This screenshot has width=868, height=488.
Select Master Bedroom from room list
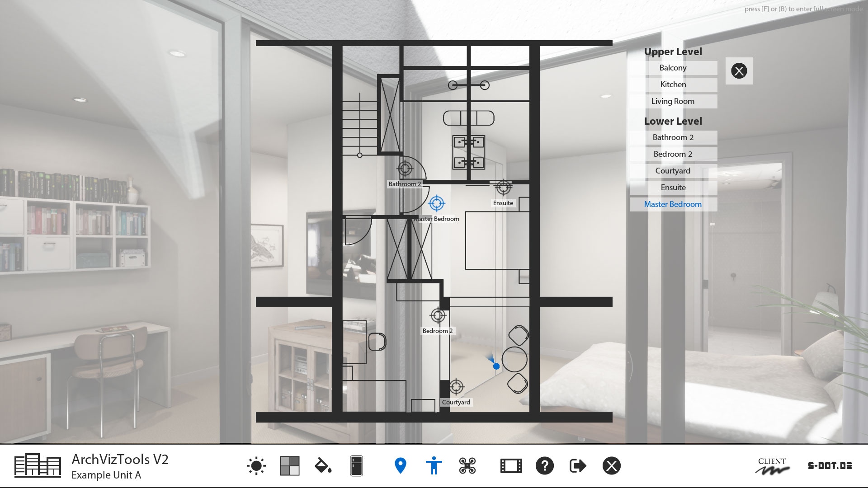(672, 204)
